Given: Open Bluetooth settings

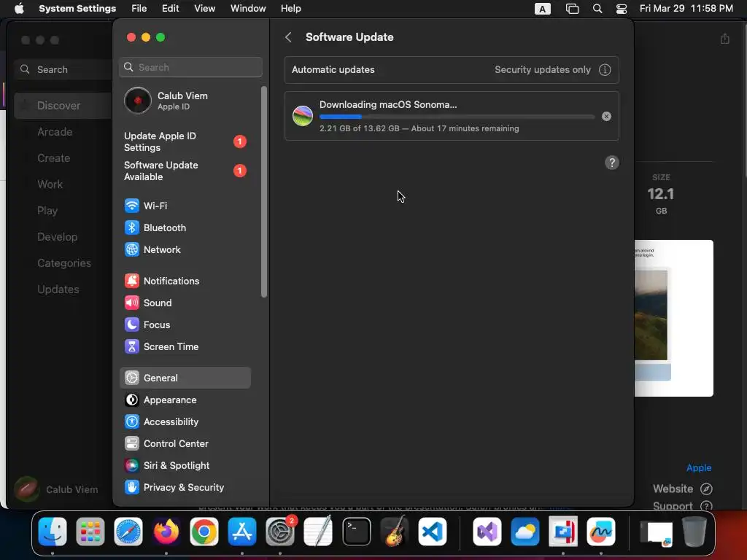Looking at the screenshot, I should point(185,227).
